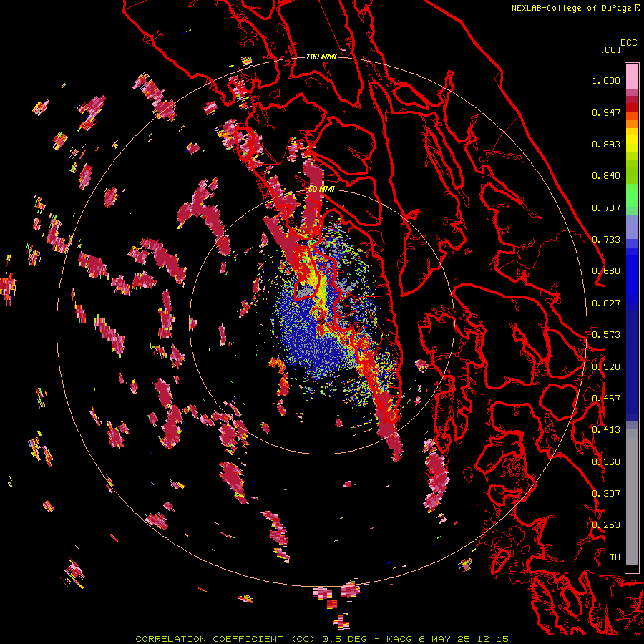This screenshot has width=644, height=644.
Task: Click the 0.733 scale value
Action: point(606,240)
